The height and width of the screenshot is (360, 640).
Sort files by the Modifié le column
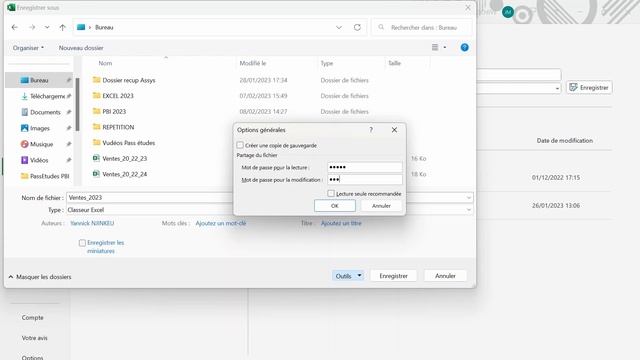click(x=253, y=63)
